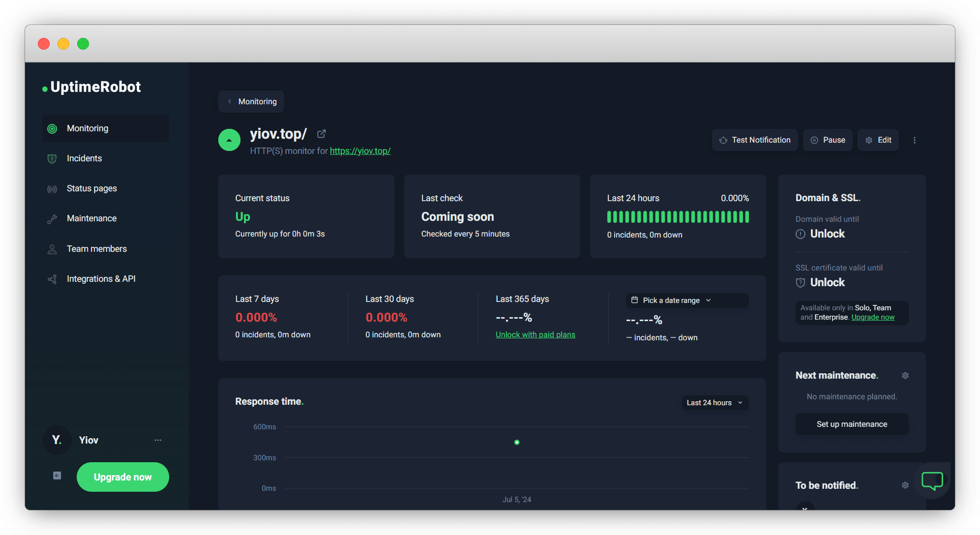Viewport: 980px width, 535px height.
Task: Open the three-dot more options menu beside Edit
Action: [915, 140]
